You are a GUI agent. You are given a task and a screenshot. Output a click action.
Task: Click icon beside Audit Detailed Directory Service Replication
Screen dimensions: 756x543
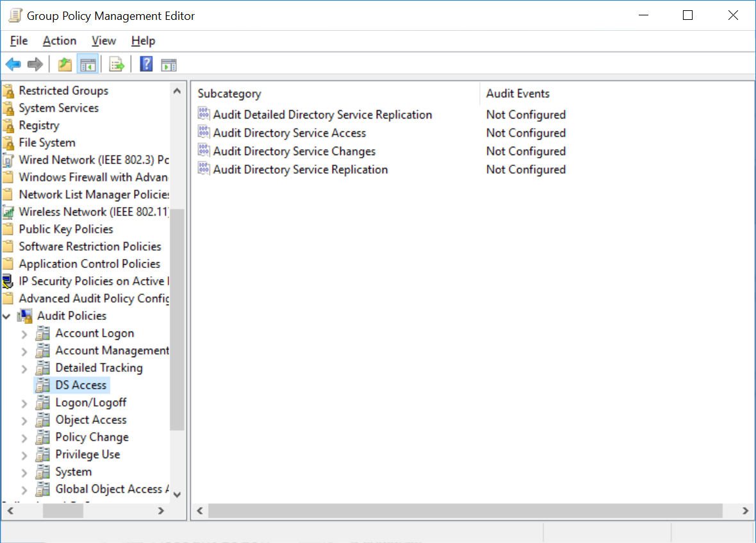[204, 114]
